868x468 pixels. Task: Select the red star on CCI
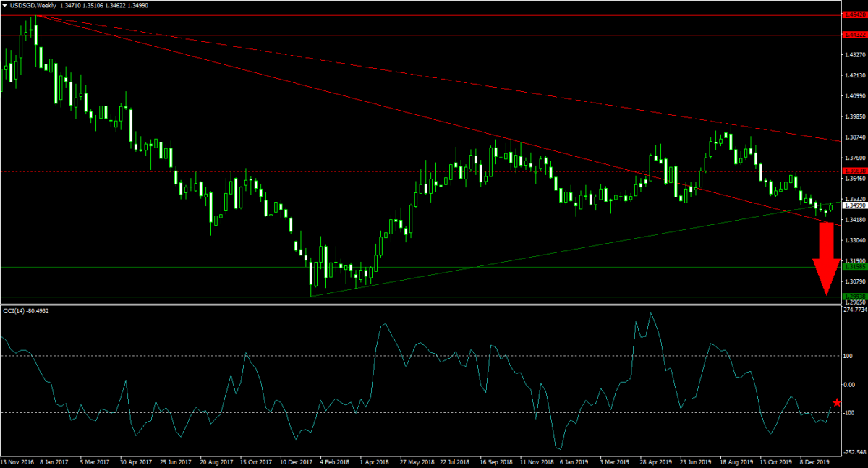(x=837, y=403)
